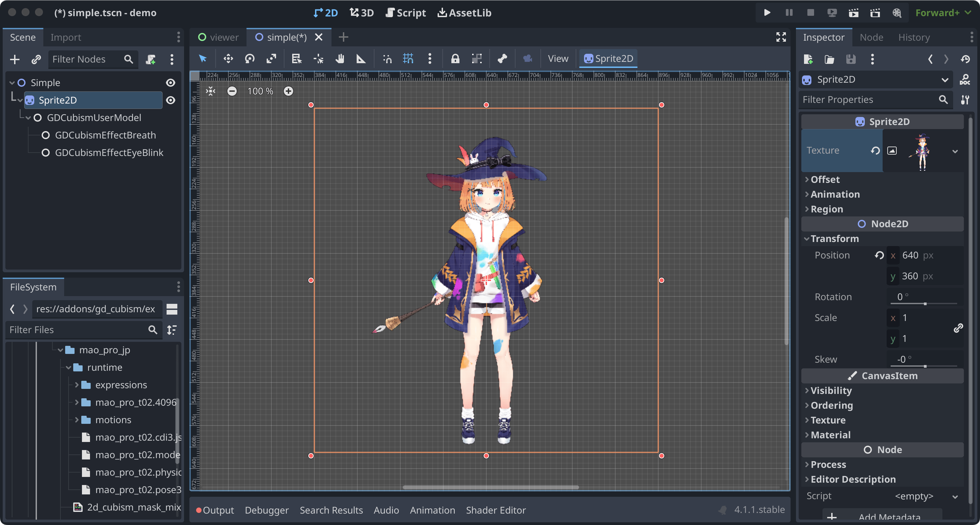Toggle visibility of the Sprite2D node

[171, 100]
